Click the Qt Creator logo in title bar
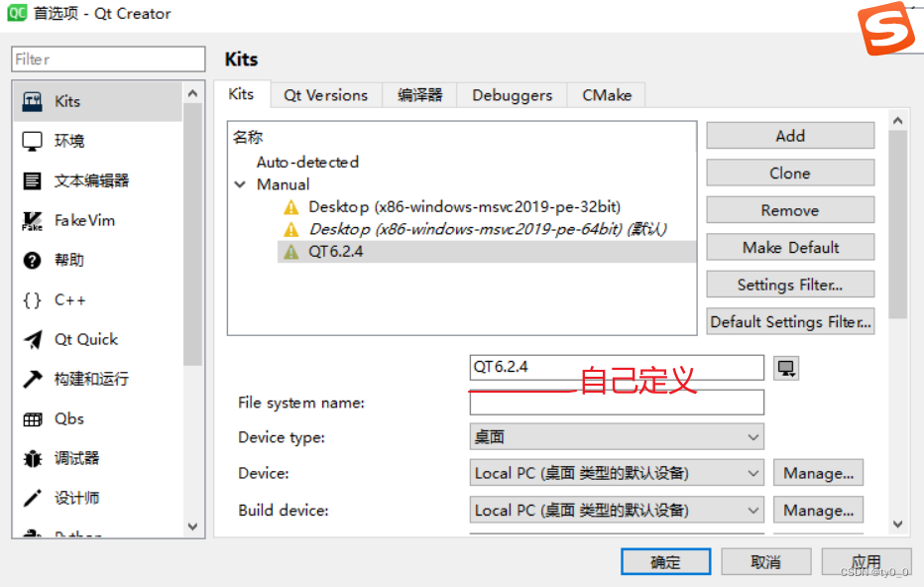924x587 pixels. pyautogui.click(x=17, y=12)
